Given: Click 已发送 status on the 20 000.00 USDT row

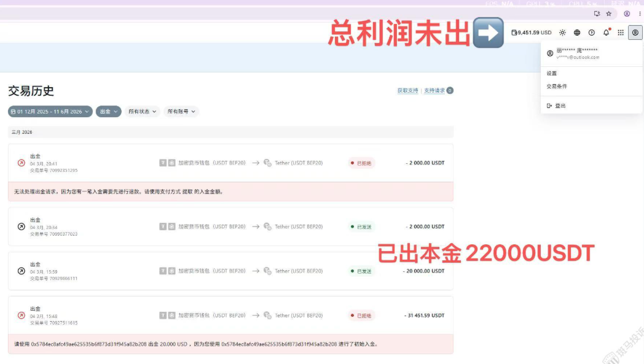Looking at the screenshot, I should (x=361, y=271).
